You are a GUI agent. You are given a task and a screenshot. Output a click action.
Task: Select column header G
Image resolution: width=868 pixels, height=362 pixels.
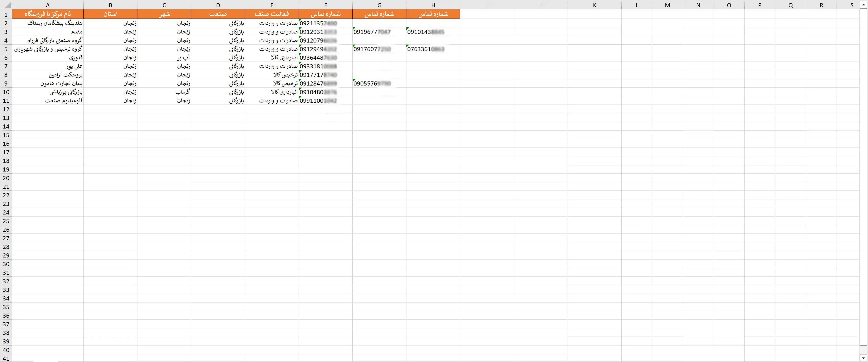point(380,5)
